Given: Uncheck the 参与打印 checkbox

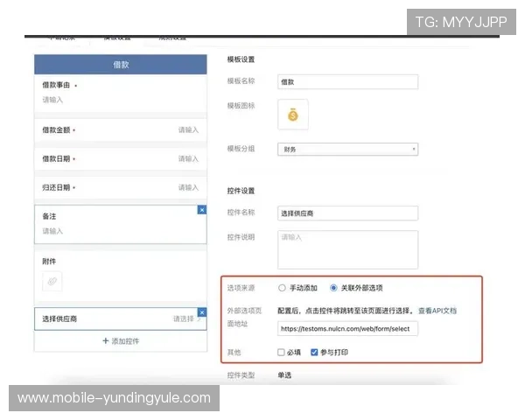Looking at the screenshot, I should [x=314, y=352].
